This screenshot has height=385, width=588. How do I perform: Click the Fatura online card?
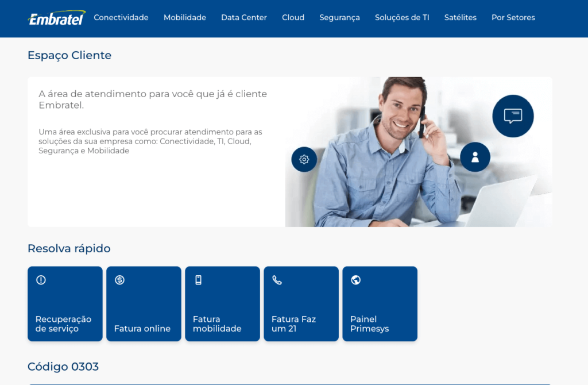tap(144, 303)
